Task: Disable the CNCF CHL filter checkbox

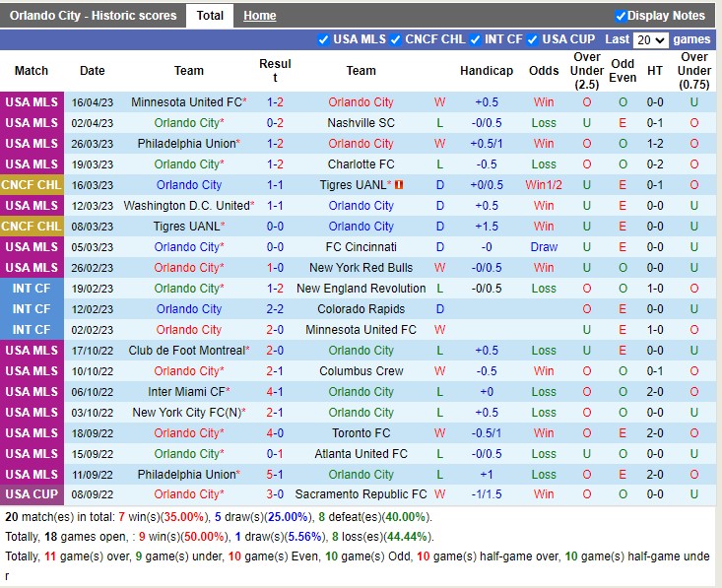Action: point(396,40)
